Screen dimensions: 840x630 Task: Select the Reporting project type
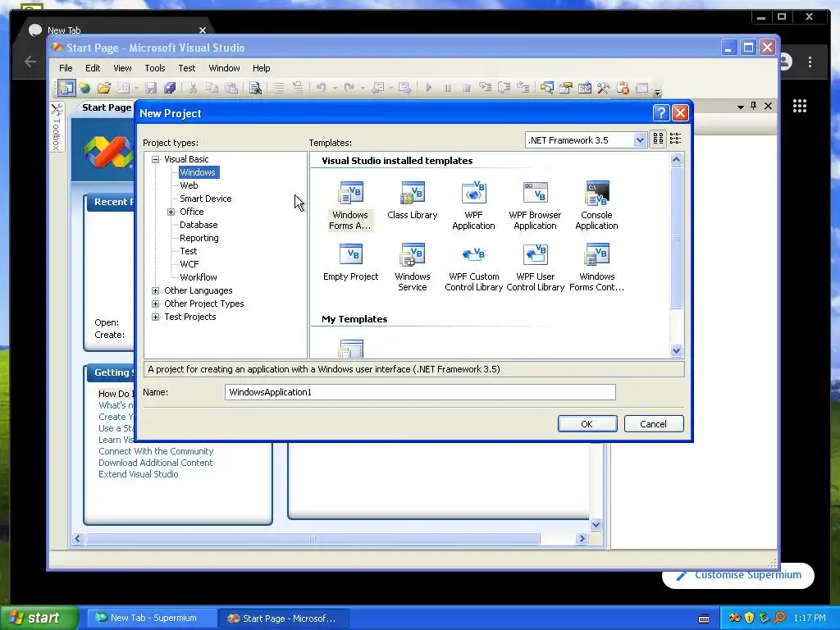point(199,238)
